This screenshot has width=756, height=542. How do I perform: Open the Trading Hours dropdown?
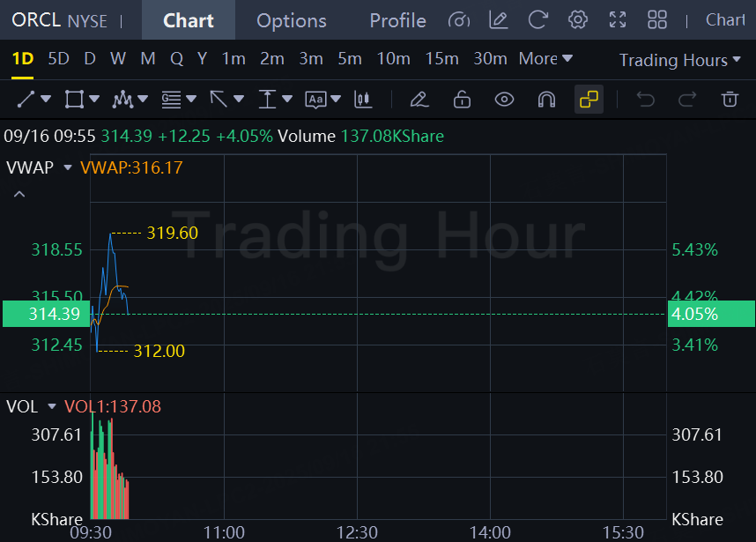coord(679,60)
